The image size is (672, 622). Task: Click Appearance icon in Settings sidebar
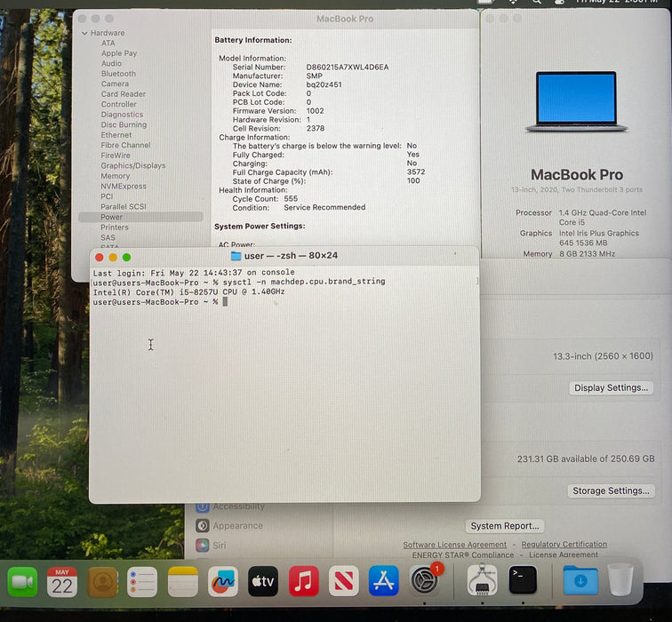(x=203, y=526)
